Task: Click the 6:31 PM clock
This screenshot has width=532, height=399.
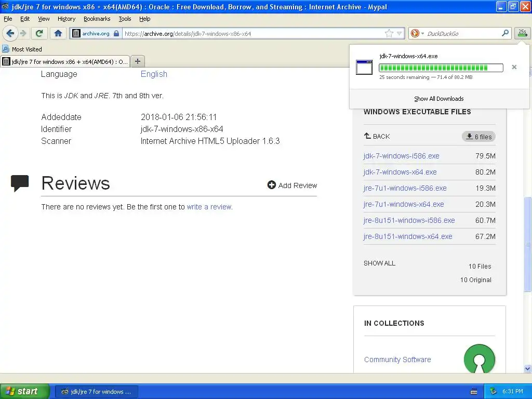Action: coord(513,391)
